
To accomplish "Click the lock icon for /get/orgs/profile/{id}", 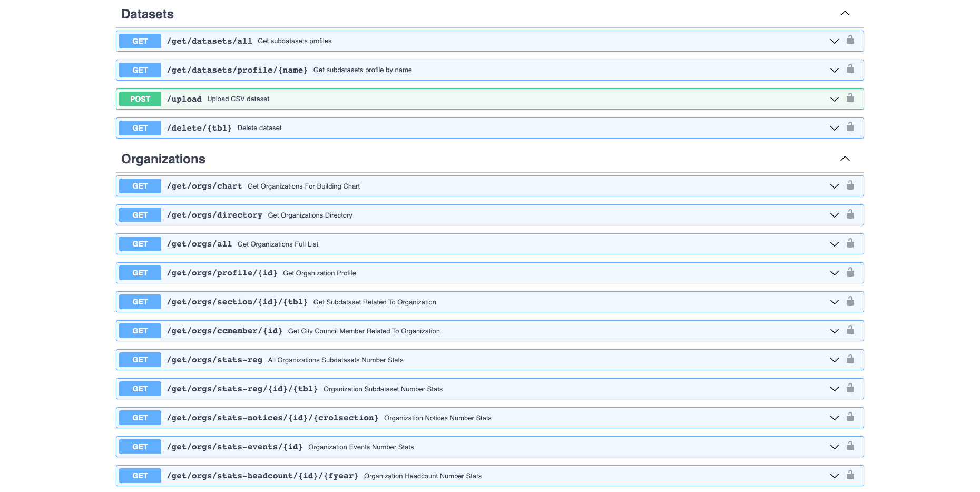I will [x=850, y=272].
